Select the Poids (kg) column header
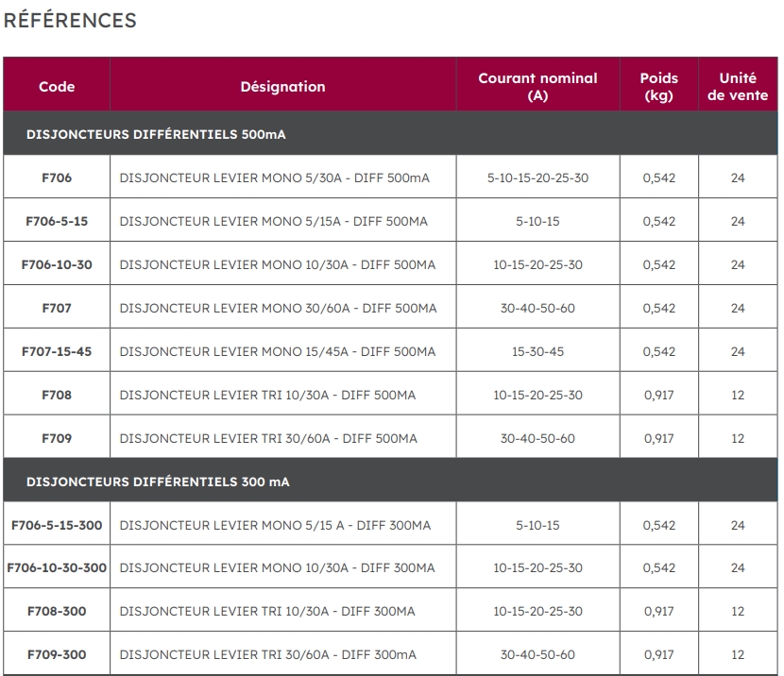This screenshot has width=784, height=676. (658, 87)
